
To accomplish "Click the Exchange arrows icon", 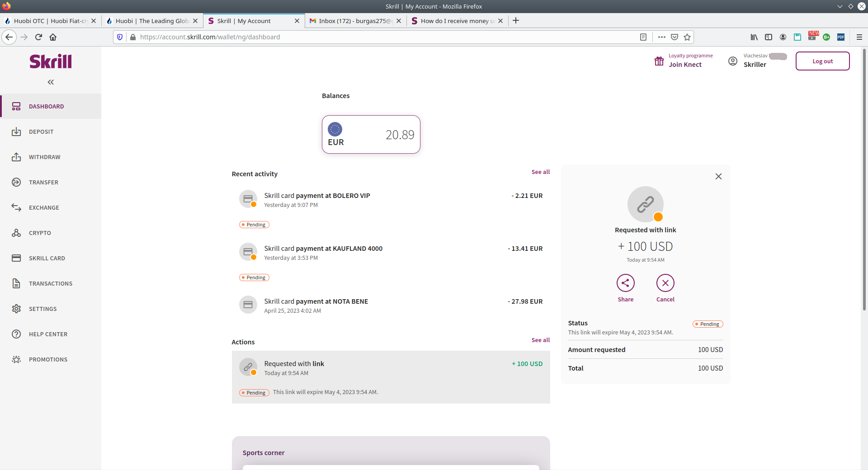I will [16, 207].
